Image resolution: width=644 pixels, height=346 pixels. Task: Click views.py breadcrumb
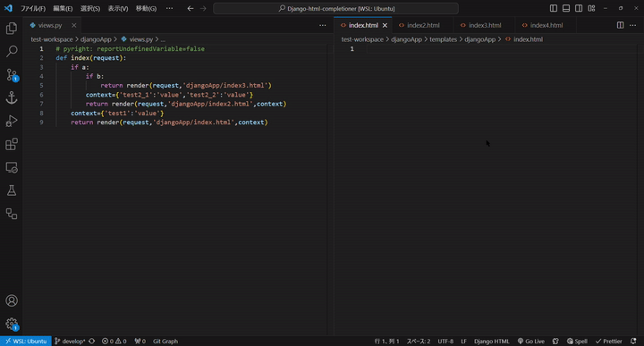141,39
